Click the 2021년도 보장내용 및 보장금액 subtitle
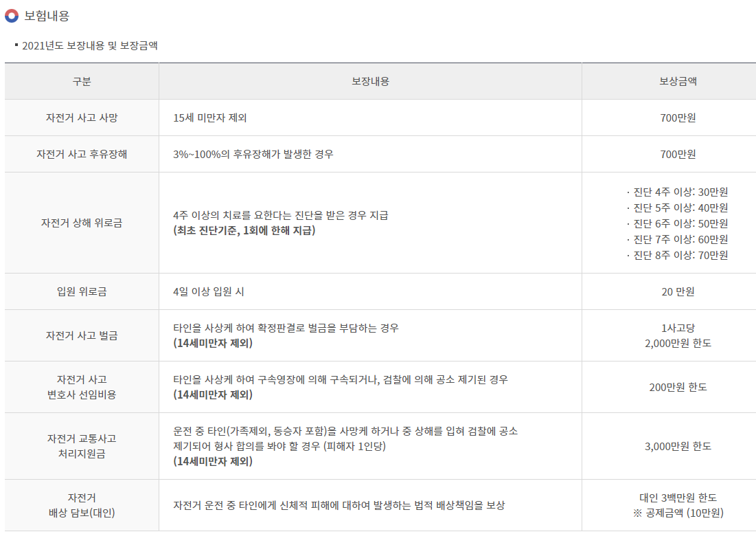756x534 pixels. click(90, 46)
